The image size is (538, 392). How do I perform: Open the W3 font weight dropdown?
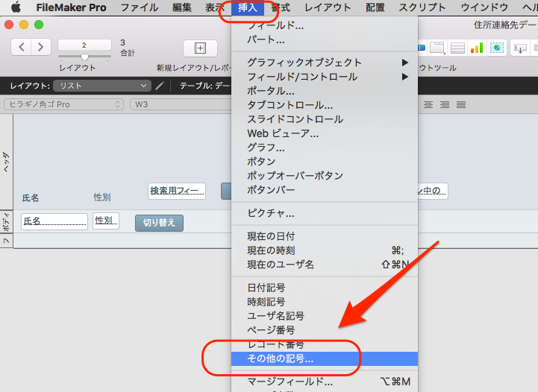[181, 104]
